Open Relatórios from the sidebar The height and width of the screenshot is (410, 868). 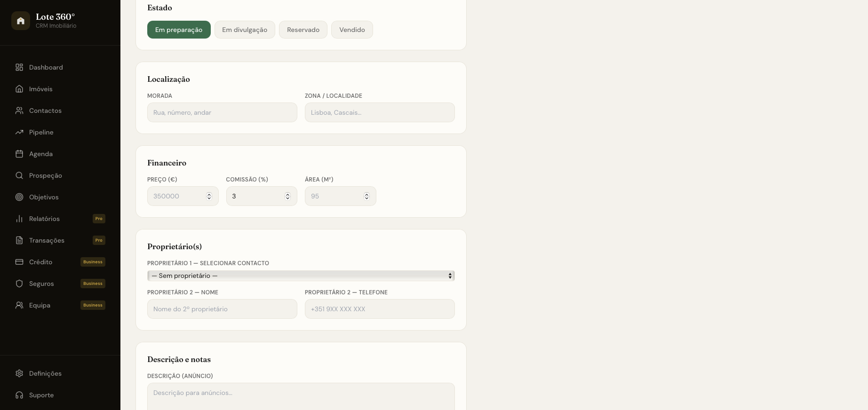60,219
